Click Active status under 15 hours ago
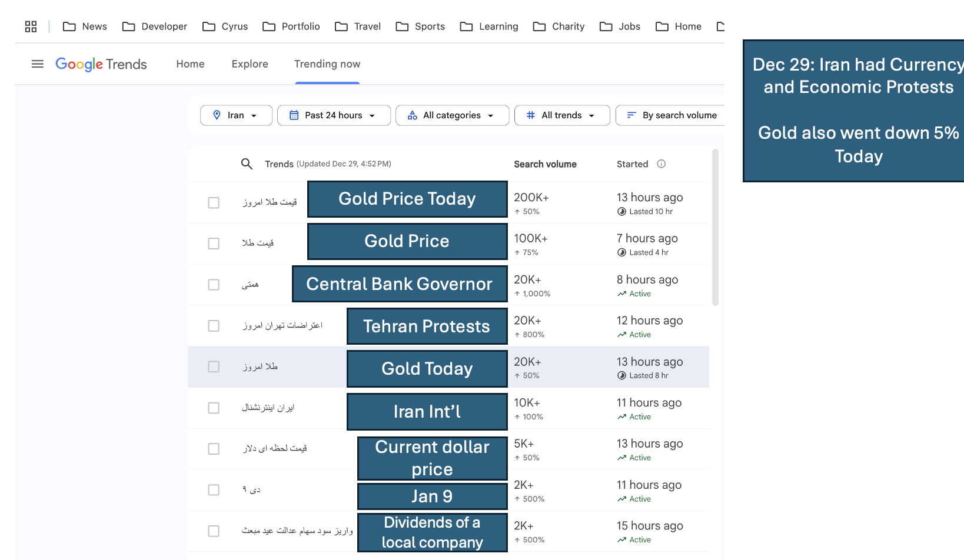The height and width of the screenshot is (560, 964). point(640,540)
